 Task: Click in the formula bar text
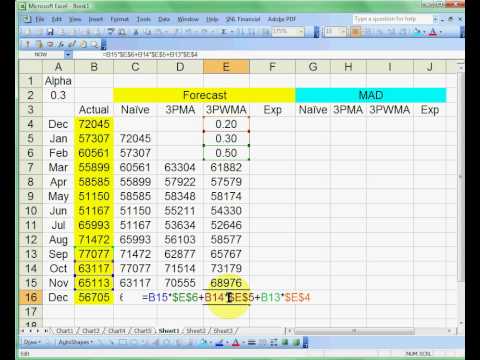click(150, 54)
